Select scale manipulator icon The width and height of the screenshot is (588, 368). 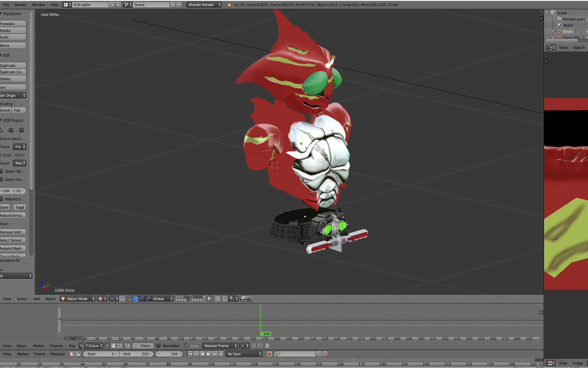coord(148,299)
